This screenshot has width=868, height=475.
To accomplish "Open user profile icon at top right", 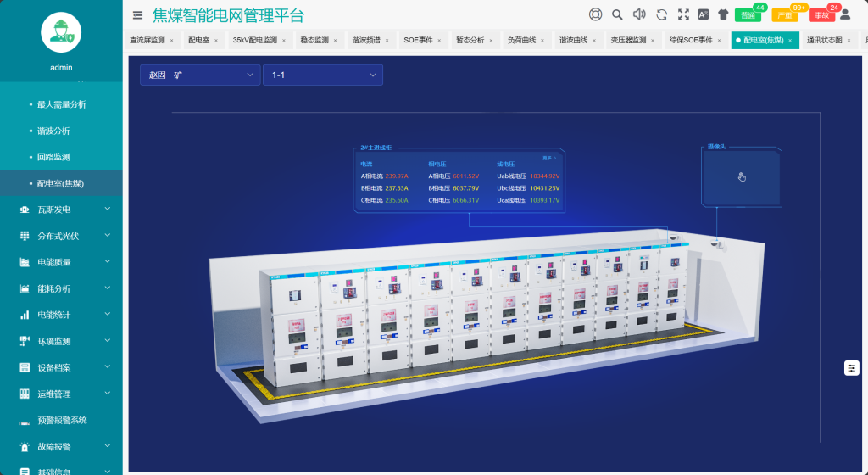I will coord(845,15).
